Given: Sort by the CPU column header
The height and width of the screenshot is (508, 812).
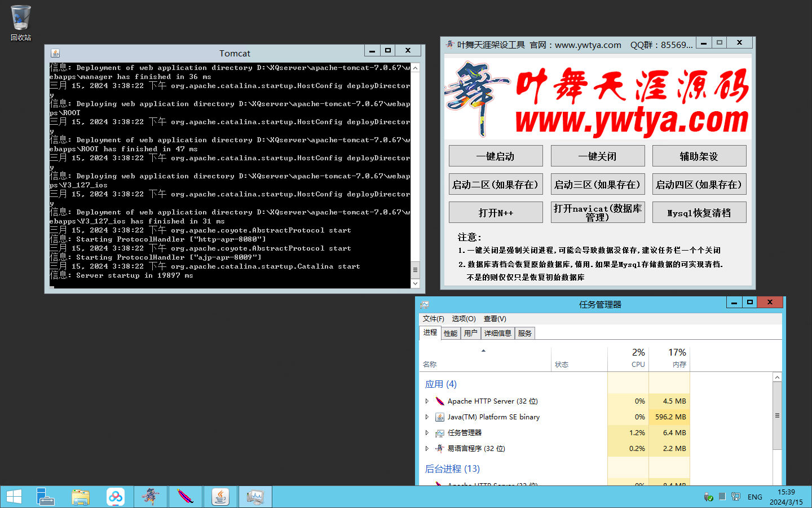Looking at the screenshot, I should point(628,359).
